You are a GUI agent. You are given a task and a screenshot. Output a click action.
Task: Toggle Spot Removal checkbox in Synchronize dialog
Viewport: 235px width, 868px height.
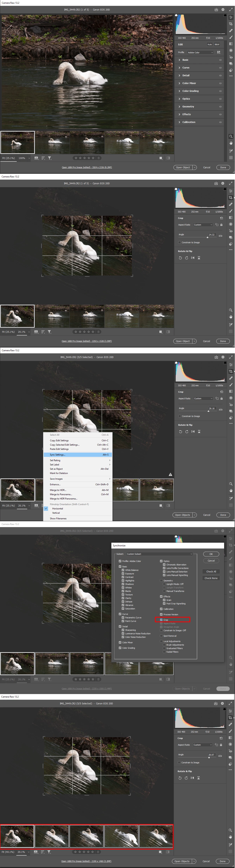161,636
